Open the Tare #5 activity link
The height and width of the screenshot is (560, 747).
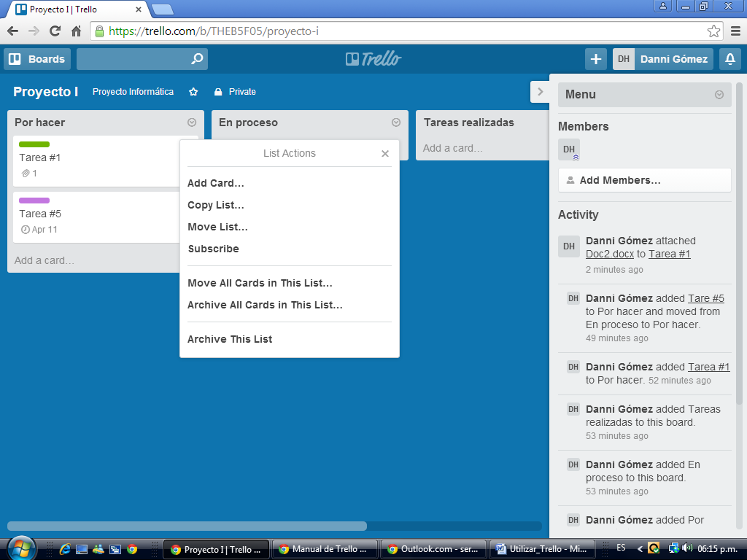pos(706,298)
